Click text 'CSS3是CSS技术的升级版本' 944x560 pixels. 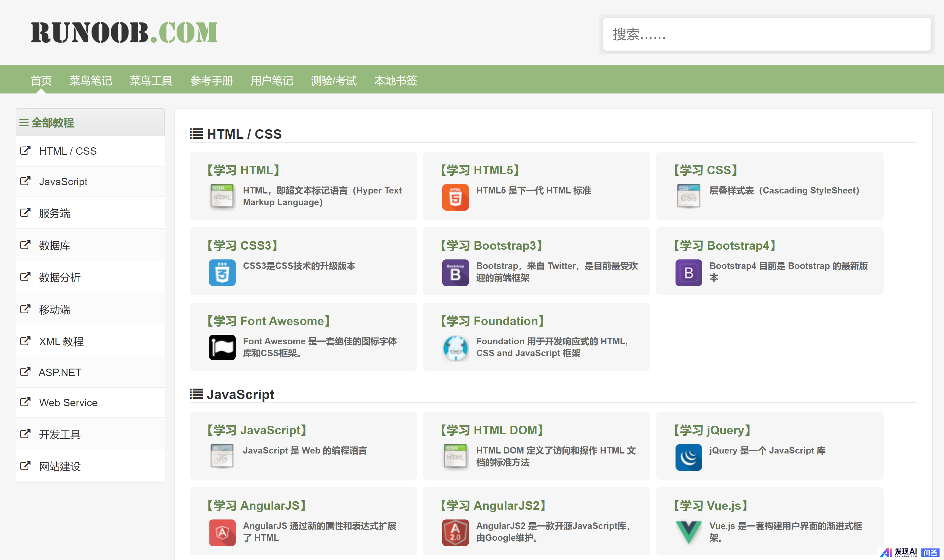[x=299, y=266]
